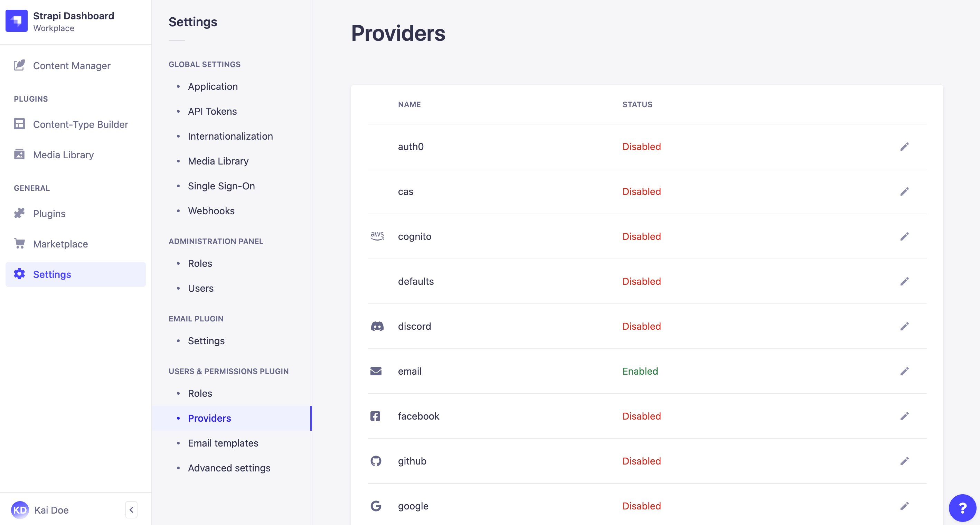The height and width of the screenshot is (525, 980).
Task: Click the AWS logo icon next to cognito
Action: [377, 236]
